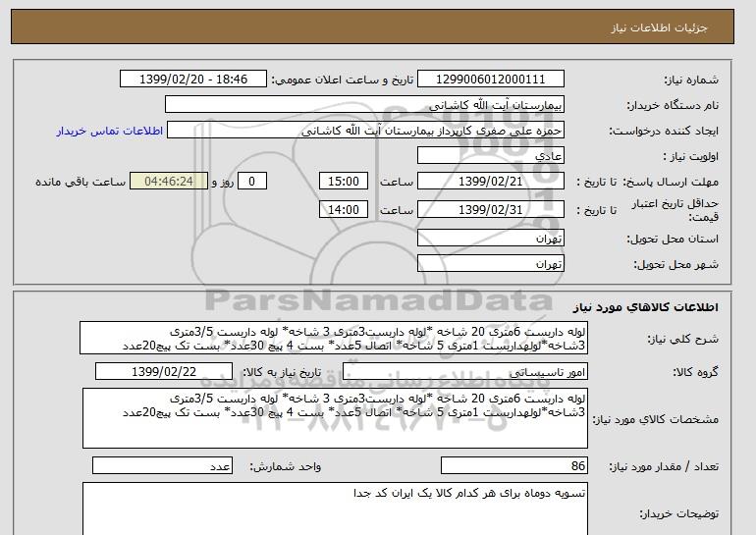Click the label تعداد / مقدار مورد نیاز
Image resolution: width=756 pixels, height=535 pixels.
664,466
